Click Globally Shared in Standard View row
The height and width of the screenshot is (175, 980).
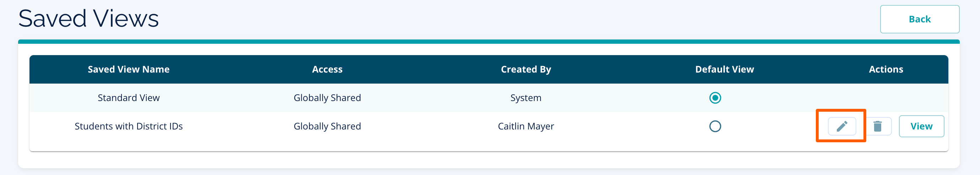click(x=327, y=98)
